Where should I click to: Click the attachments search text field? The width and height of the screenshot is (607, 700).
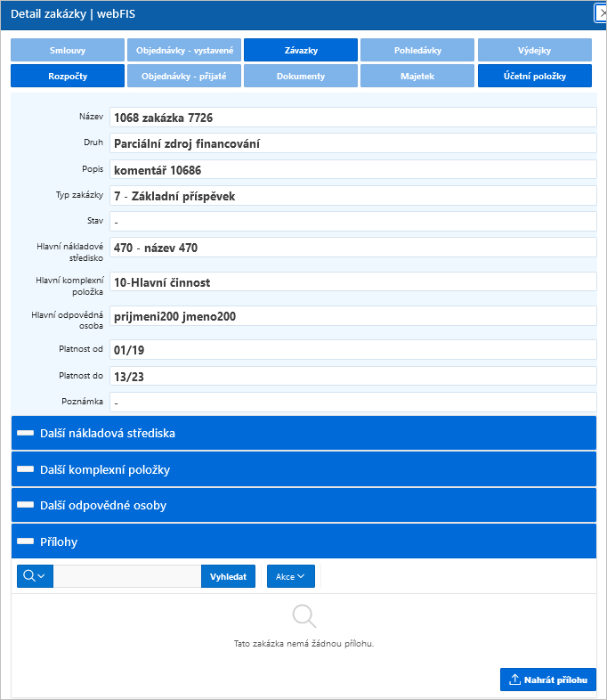[x=127, y=576]
